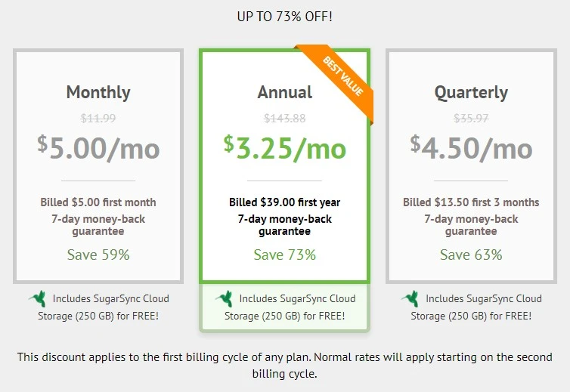This screenshot has width=570, height=392.
Task: Select the Annual plan card
Action: tap(284, 166)
